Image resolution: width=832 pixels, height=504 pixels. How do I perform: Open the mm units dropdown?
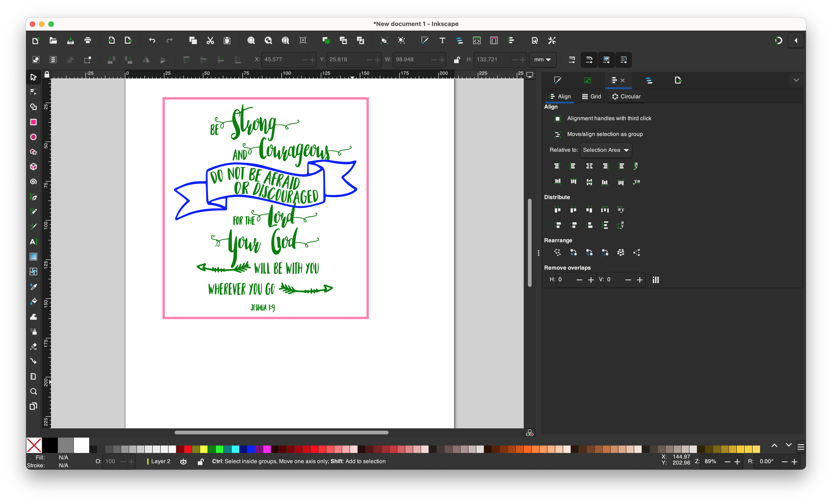tap(542, 60)
